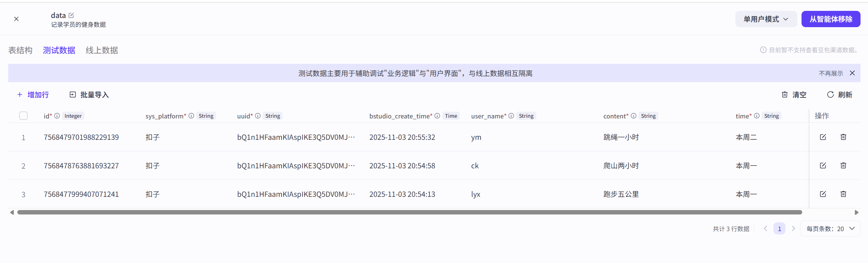Switch to 测试数据 tab
Viewport: 868px width, 263px height.
point(59,50)
